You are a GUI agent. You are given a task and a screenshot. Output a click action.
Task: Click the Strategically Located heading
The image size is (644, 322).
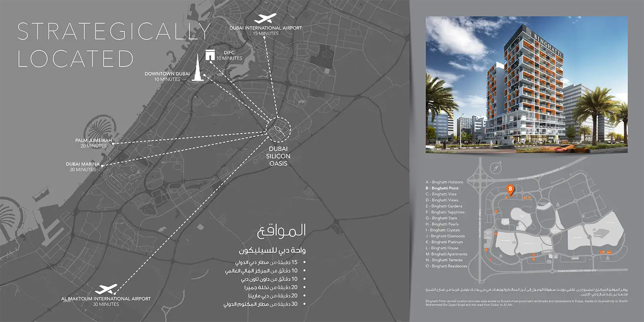(x=114, y=45)
